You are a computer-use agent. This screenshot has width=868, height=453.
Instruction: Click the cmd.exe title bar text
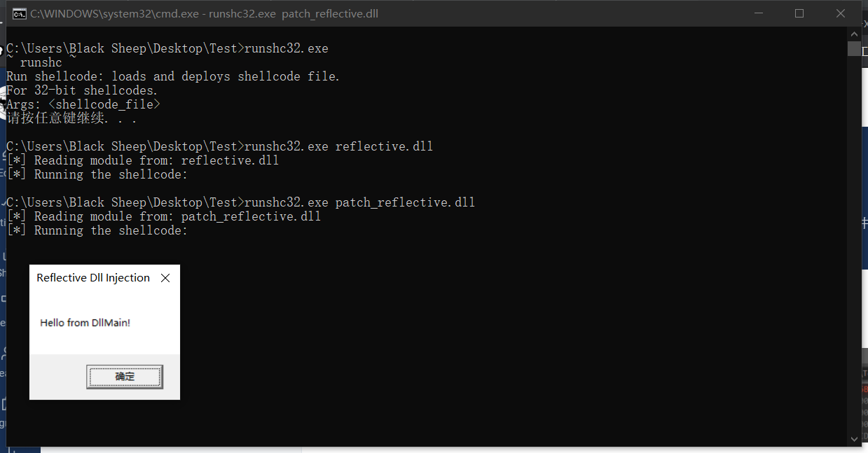point(204,13)
